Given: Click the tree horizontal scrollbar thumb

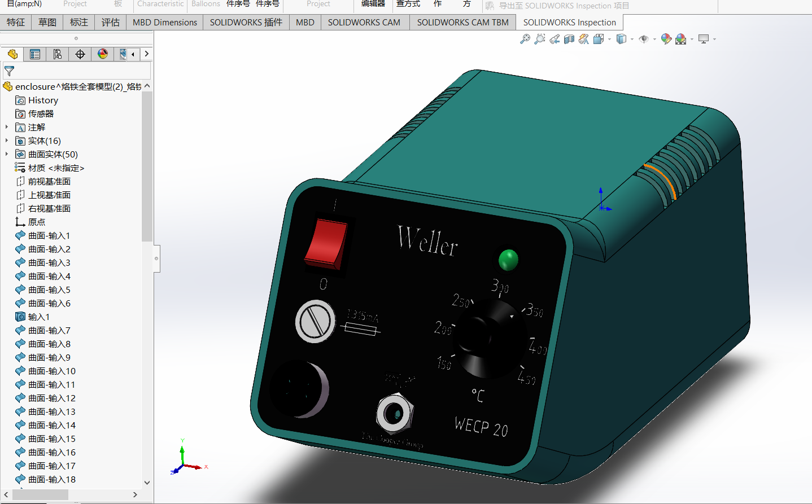Looking at the screenshot, I should click(40, 494).
